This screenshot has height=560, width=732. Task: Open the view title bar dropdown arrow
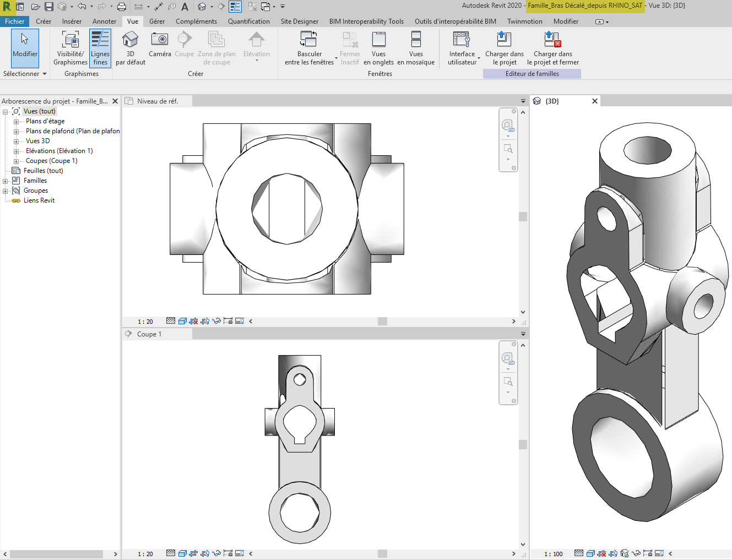[522, 101]
